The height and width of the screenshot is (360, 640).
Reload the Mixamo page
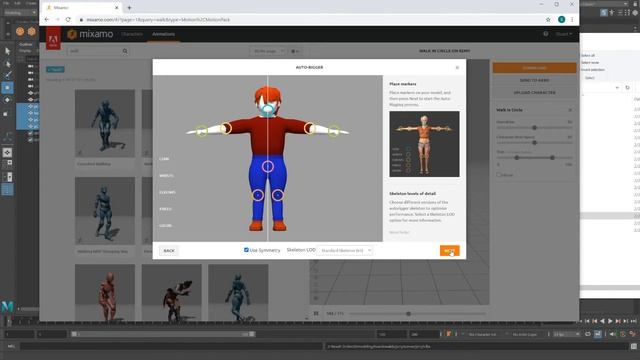[x=68, y=20]
